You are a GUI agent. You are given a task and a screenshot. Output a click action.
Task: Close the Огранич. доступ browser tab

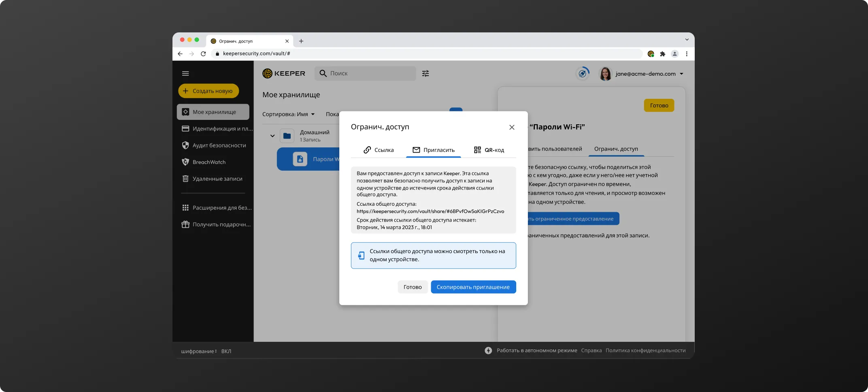click(287, 41)
